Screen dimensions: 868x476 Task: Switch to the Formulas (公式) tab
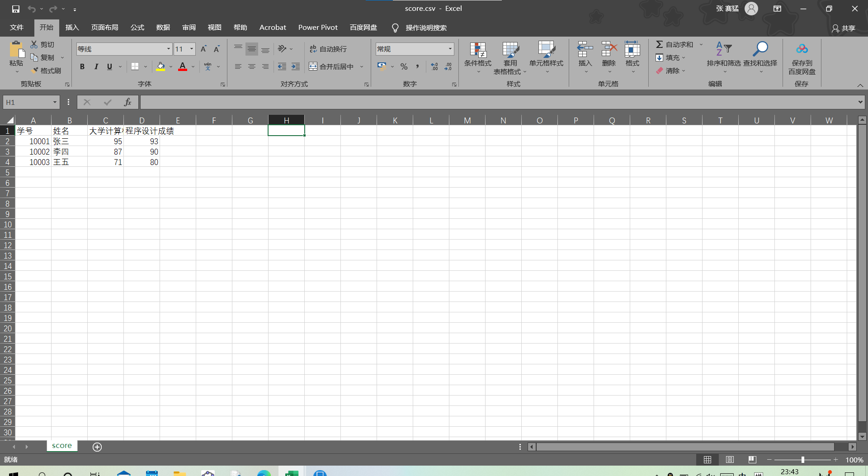(137, 28)
